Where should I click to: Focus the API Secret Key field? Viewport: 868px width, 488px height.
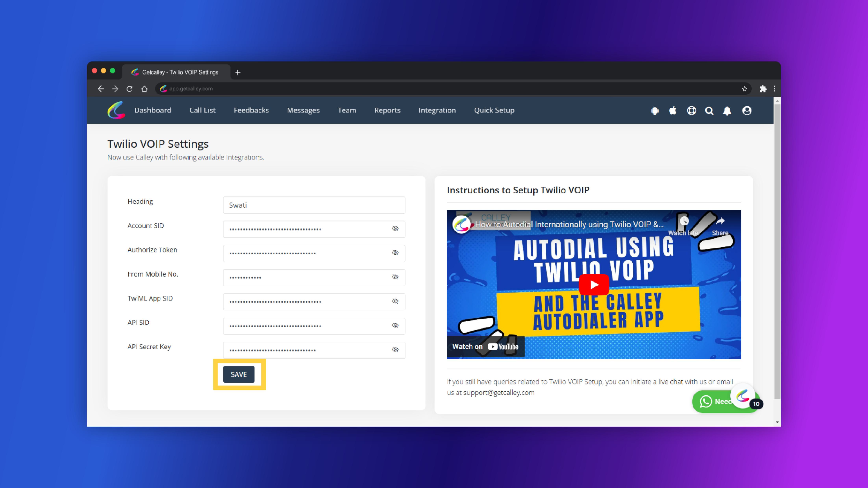coord(314,350)
